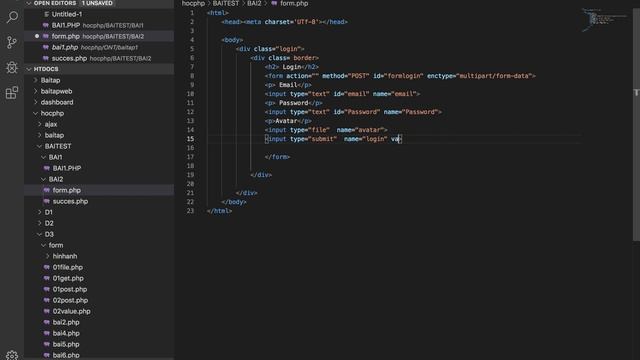This screenshot has height=360, width=640.
Task: Click line number 8 in gutter
Action: pos(192,76)
